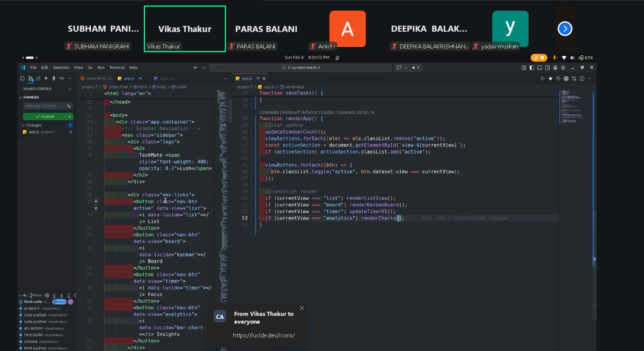Close the index.html tab

tap(109, 78)
